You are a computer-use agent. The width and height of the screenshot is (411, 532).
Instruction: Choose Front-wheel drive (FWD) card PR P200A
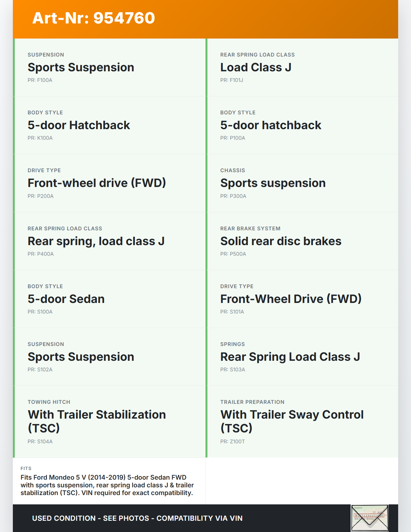[x=109, y=183]
